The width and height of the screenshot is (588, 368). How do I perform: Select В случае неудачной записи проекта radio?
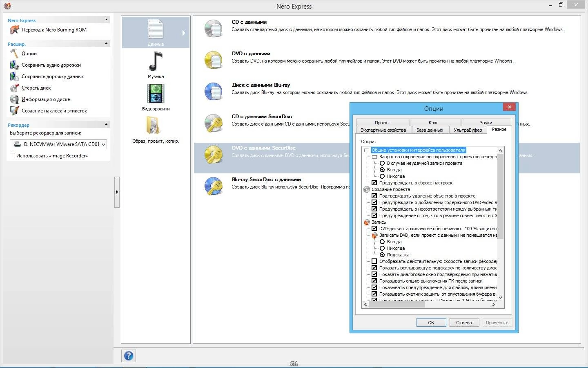point(382,163)
